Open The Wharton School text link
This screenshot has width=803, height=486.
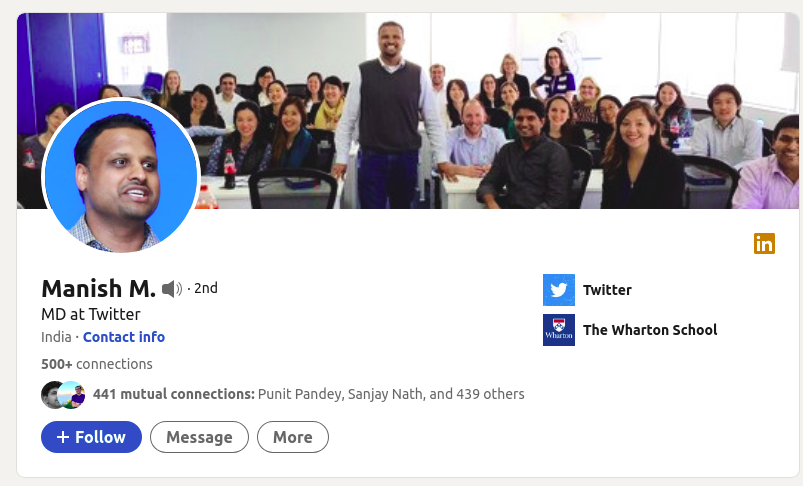coord(650,330)
